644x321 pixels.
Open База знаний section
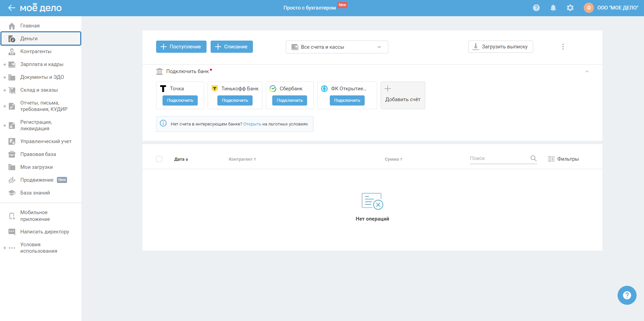click(41, 193)
